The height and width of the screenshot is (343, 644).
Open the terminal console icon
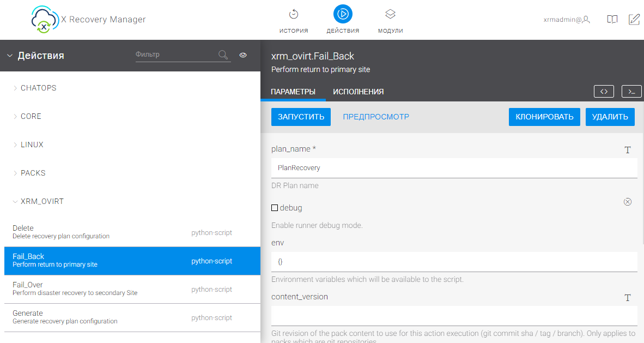[x=631, y=92]
